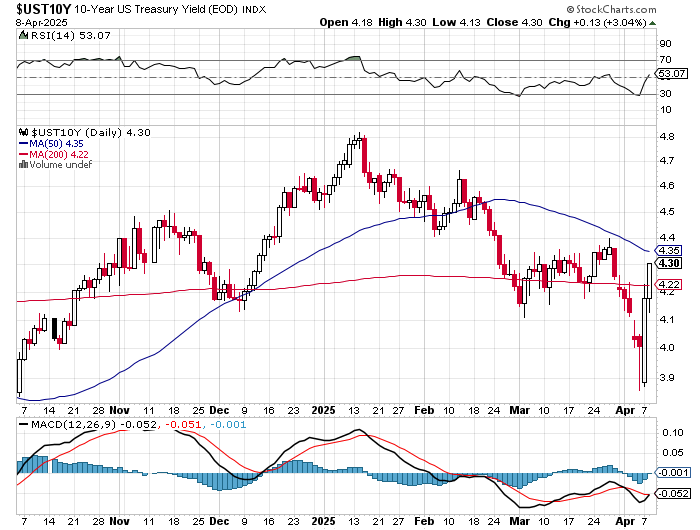Click the Close 4.30 value
This screenshot has height=530, width=700.
(x=514, y=22)
